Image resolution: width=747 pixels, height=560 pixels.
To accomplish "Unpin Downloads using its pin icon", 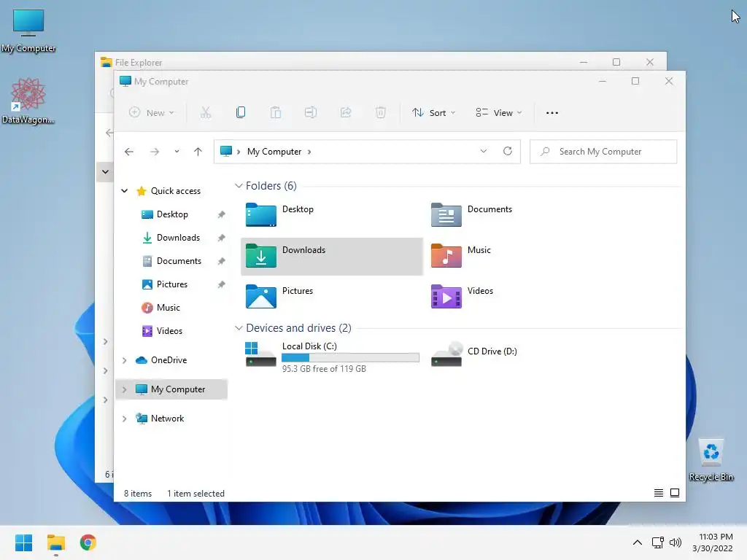I will pos(221,238).
